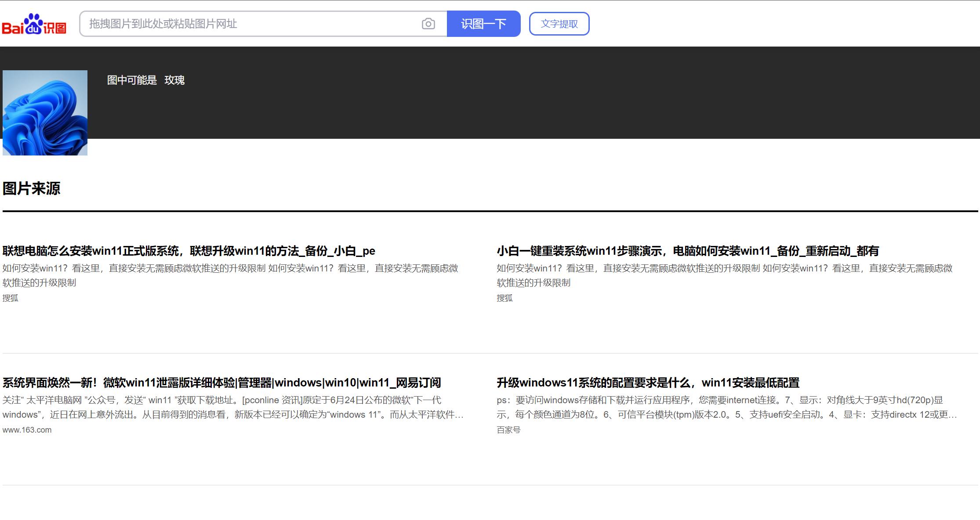Click the uploaded blue wallpaper thumbnail
Image resolution: width=980 pixels, height=520 pixels.
(x=45, y=111)
